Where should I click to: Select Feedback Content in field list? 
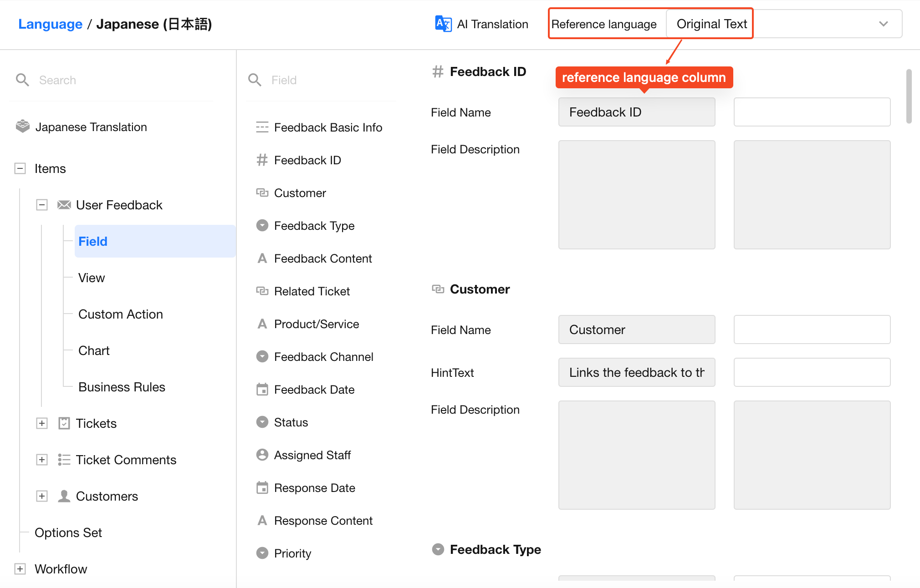coord(323,259)
